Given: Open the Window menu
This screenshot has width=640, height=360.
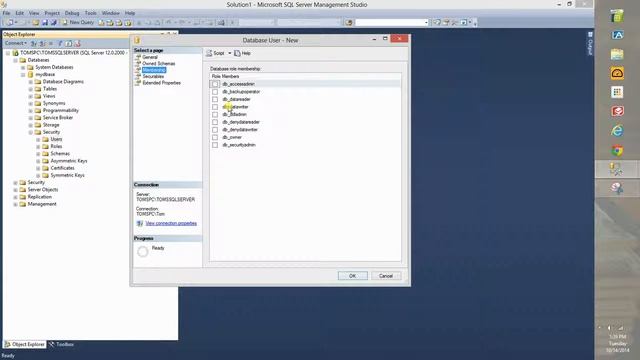Looking at the screenshot, I should [x=111, y=13].
